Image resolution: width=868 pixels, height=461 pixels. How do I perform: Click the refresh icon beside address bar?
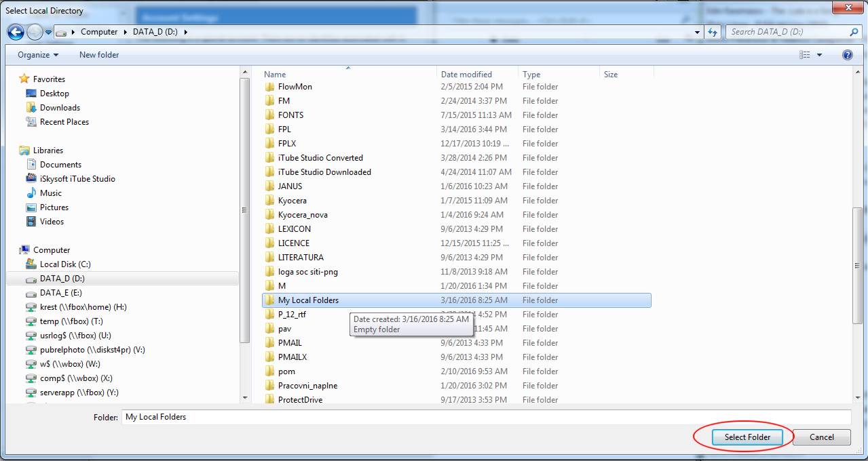[x=713, y=32]
